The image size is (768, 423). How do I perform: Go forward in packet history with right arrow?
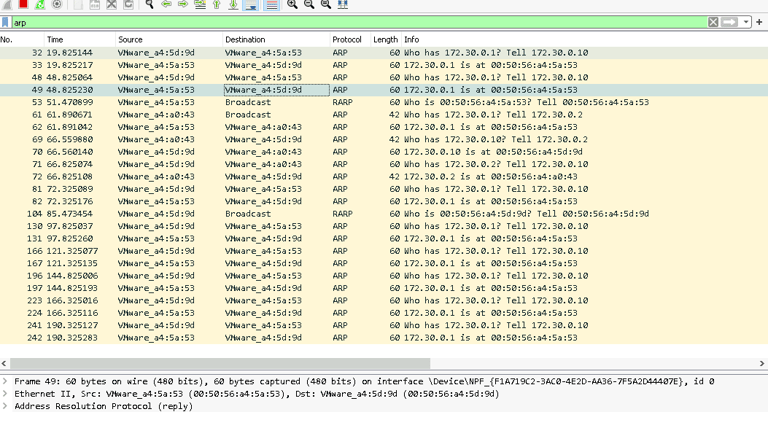[x=183, y=4]
